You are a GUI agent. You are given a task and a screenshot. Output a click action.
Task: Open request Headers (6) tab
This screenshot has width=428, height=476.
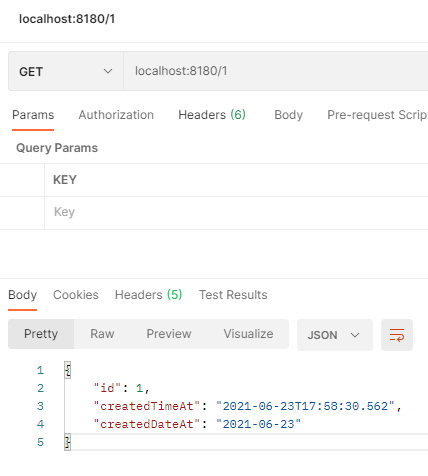pos(212,115)
